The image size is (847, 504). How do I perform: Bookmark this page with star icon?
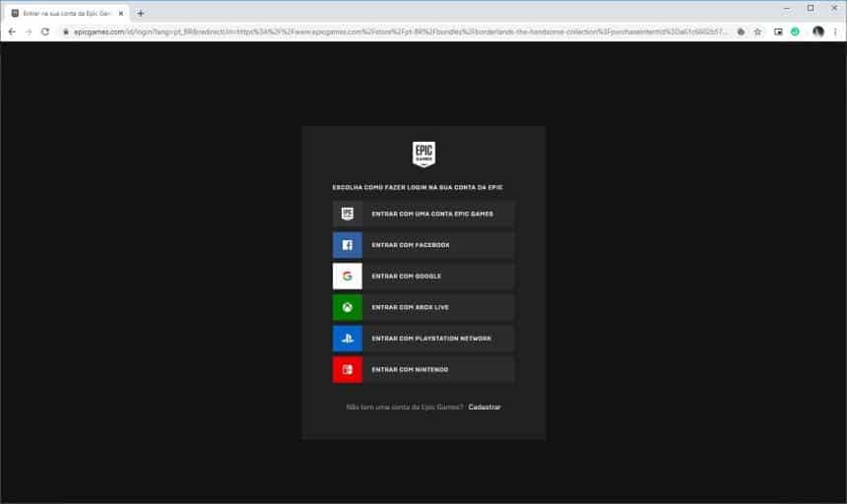tap(758, 31)
